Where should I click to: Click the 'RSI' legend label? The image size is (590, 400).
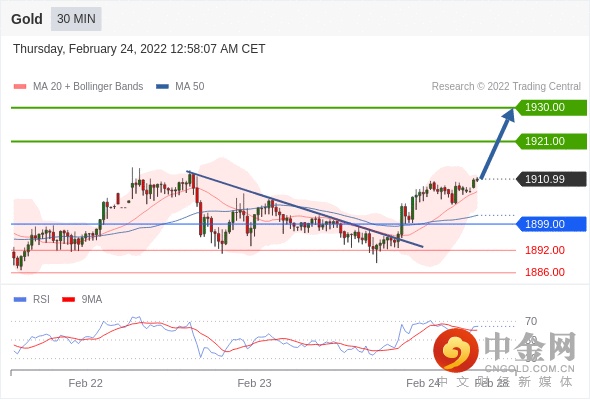(41, 300)
